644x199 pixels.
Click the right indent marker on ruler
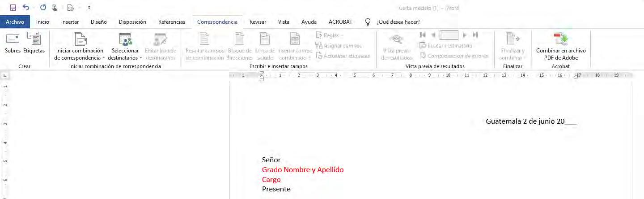click(576, 77)
